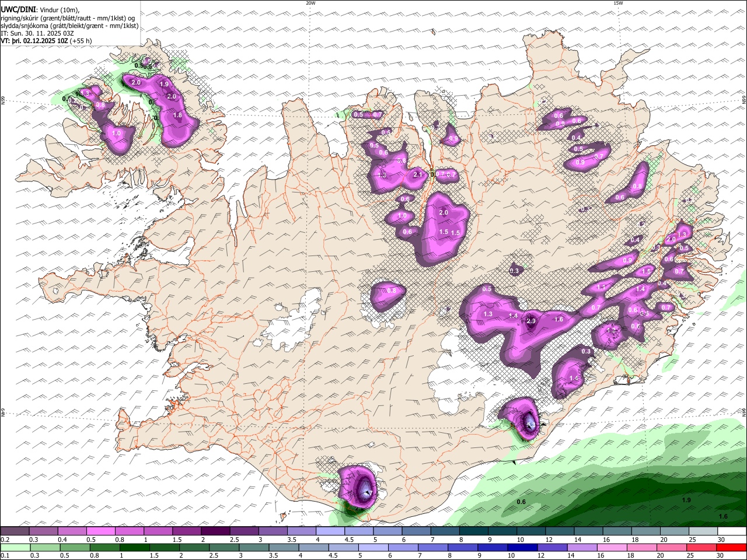Click the '15W' longitude label
747x560 pixels.
(618, 3)
